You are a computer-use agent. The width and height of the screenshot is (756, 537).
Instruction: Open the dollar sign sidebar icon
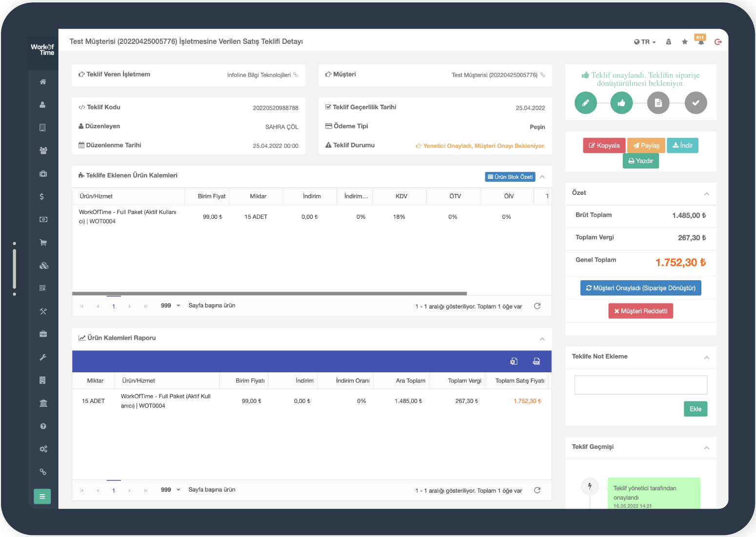coord(42,196)
